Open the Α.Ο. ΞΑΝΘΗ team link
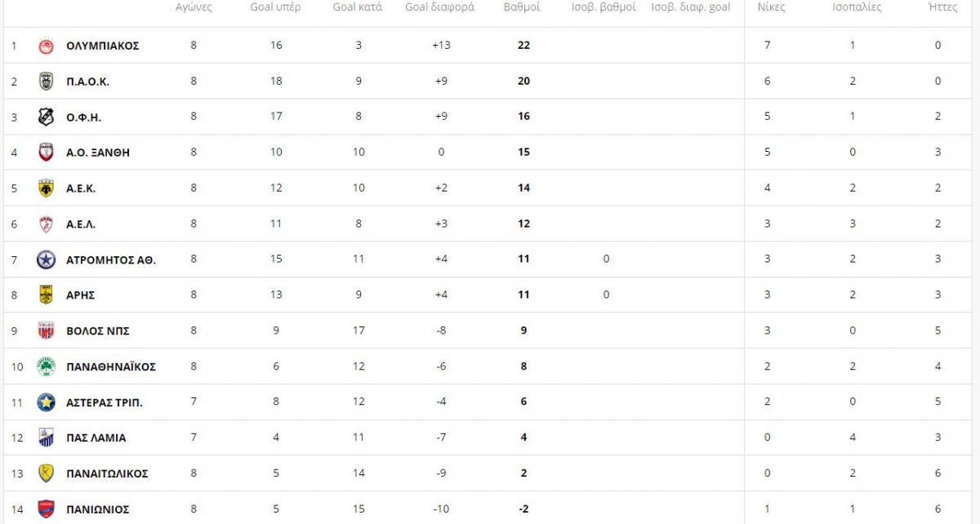The image size is (980, 524). pos(98,153)
